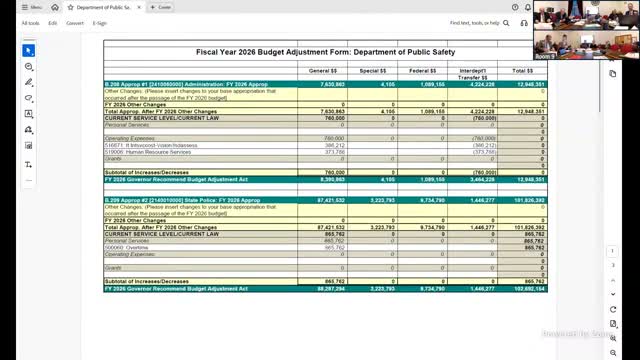Click the Find text, tools, or help field

474,23
